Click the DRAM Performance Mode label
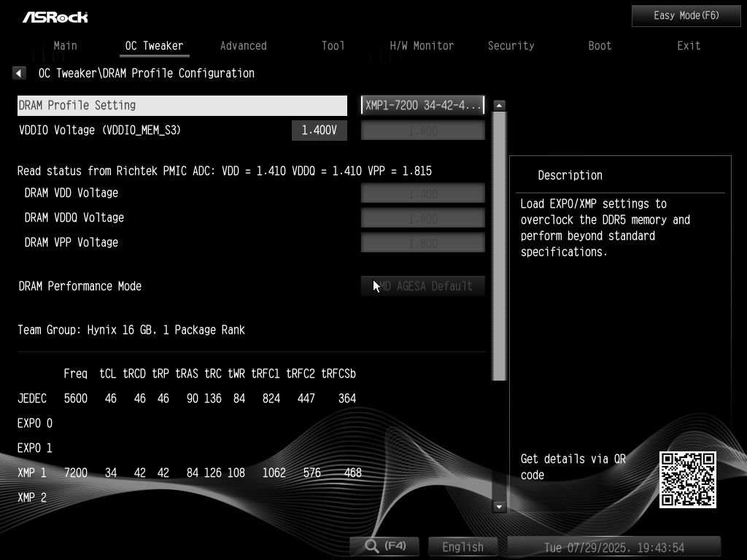 (80, 286)
